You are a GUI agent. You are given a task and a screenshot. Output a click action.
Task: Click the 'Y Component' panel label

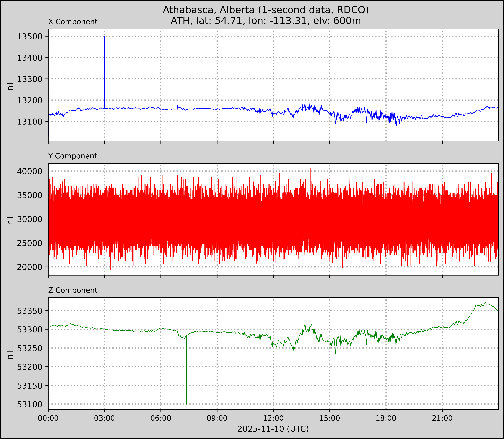click(x=73, y=156)
